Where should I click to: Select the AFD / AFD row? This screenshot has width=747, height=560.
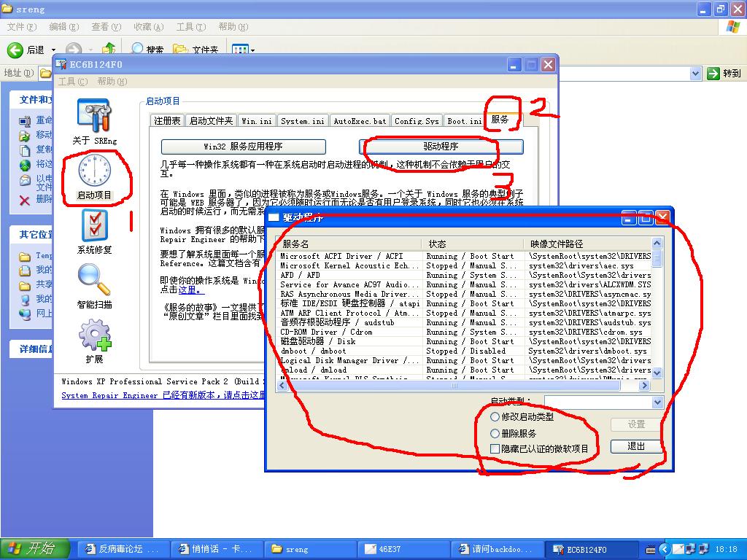(465, 275)
